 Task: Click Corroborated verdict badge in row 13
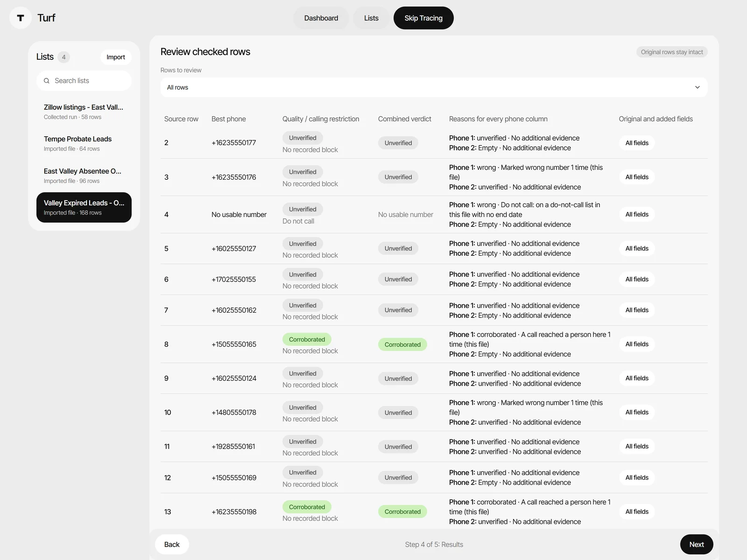(x=402, y=511)
